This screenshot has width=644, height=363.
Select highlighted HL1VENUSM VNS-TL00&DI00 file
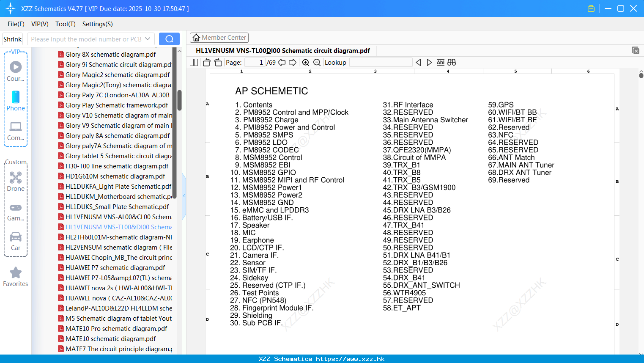pos(115,227)
